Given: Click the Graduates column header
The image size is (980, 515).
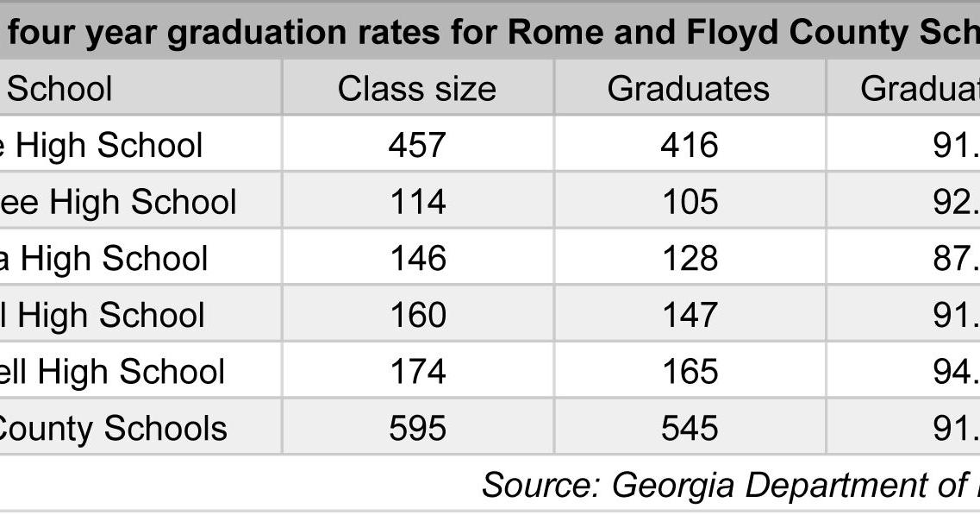Looking at the screenshot, I should point(689,89).
